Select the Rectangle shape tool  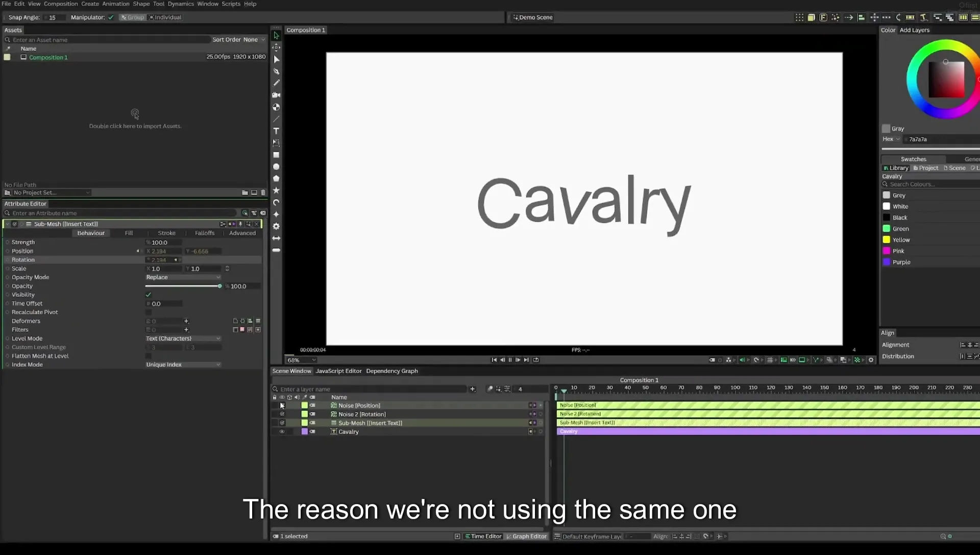point(276,155)
